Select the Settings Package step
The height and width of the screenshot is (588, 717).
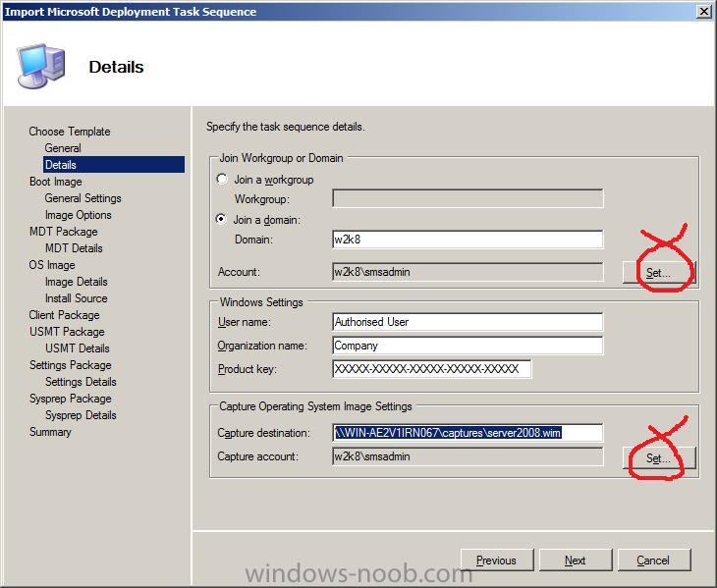pyautogui.click(x=71, y=365)
